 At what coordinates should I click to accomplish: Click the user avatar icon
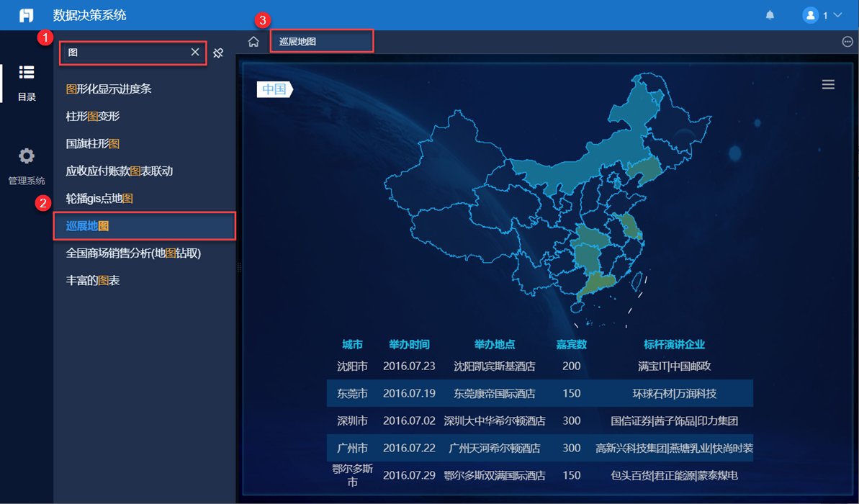click(810, 15)
